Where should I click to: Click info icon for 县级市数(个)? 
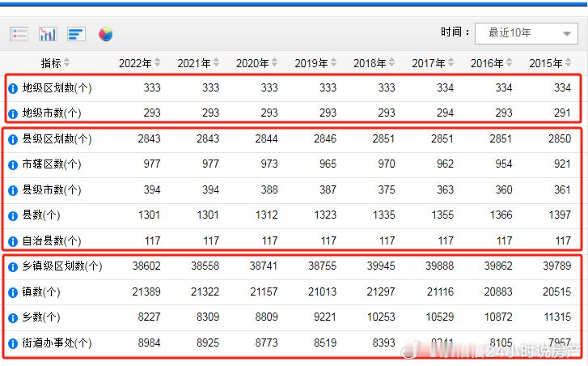coord(13,191)
